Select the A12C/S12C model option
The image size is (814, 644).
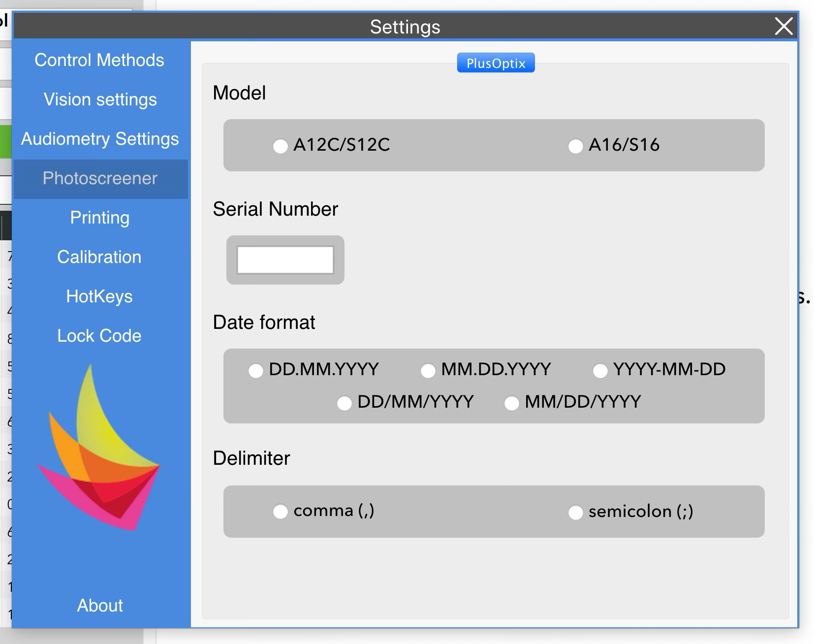pos(281,146)
